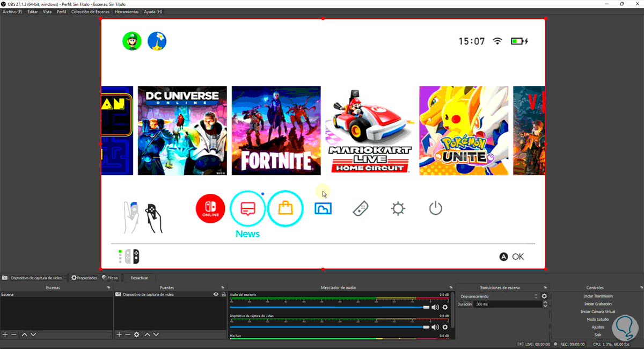Open Audio del escritorio settings gear
This screenshot has width=644, height=349.
pos(445,308)
